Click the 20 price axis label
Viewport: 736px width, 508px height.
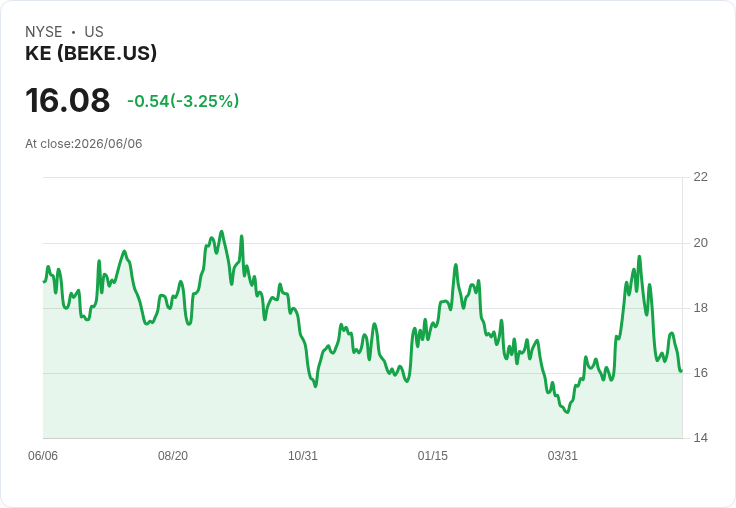click(700, 243)
